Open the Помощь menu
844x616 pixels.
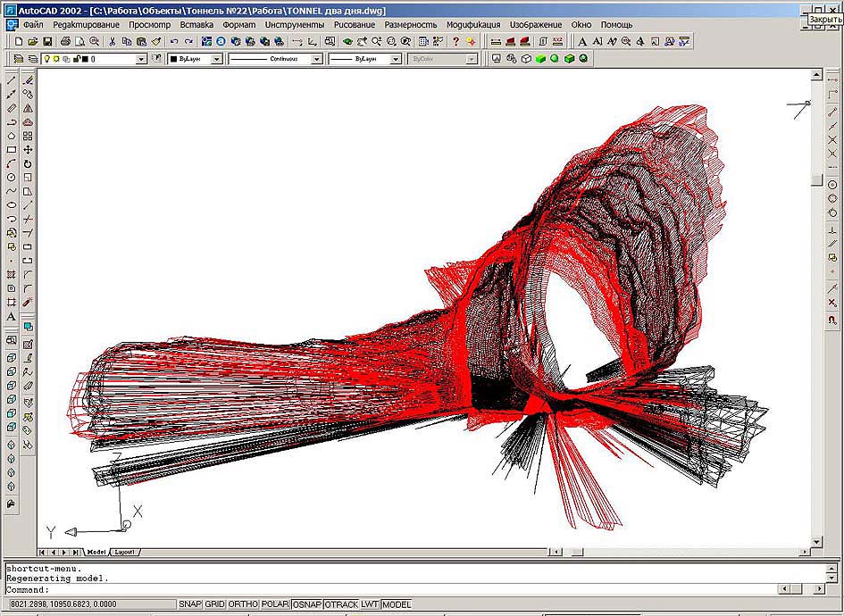[x=616, y=25]
